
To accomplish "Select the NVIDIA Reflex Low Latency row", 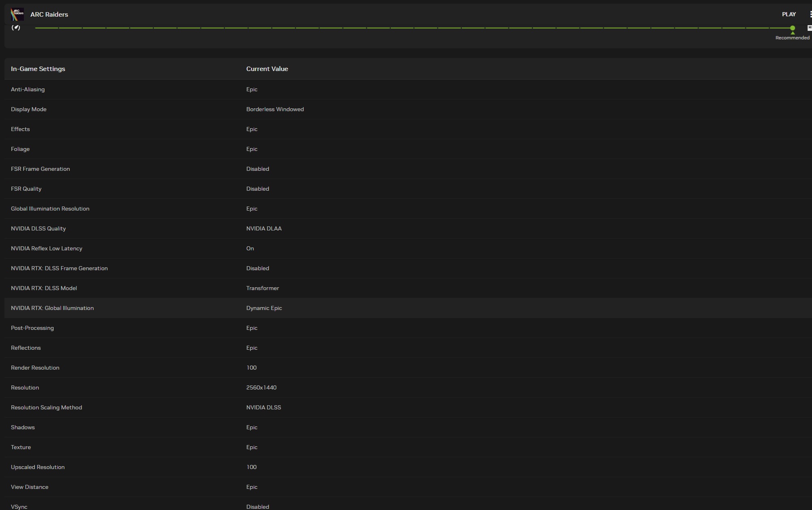I will (x=47, y=248).
